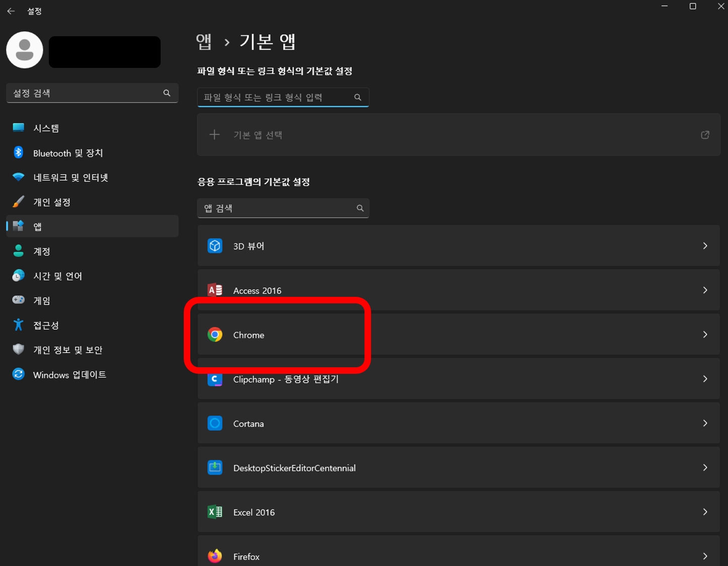Maximize the 설정 window
Image resolution: width=728 pixels, height=566 pixels.
693,7
